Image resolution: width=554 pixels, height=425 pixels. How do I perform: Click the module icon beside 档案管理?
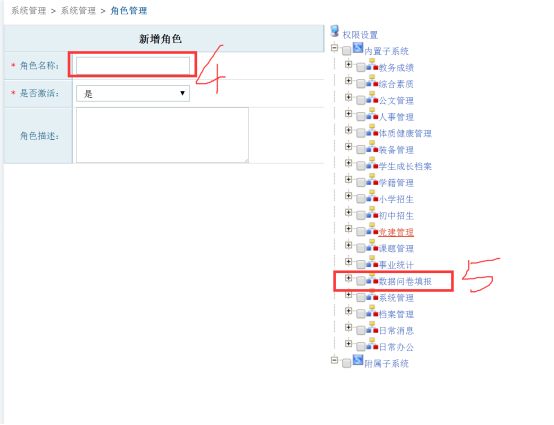point(372,311)
